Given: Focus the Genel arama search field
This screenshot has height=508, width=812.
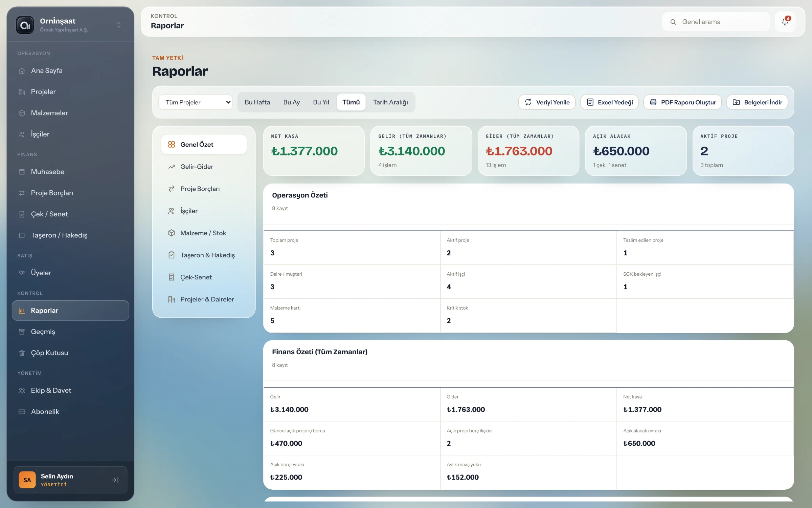Looking at the screenshot, I should 716,22.
